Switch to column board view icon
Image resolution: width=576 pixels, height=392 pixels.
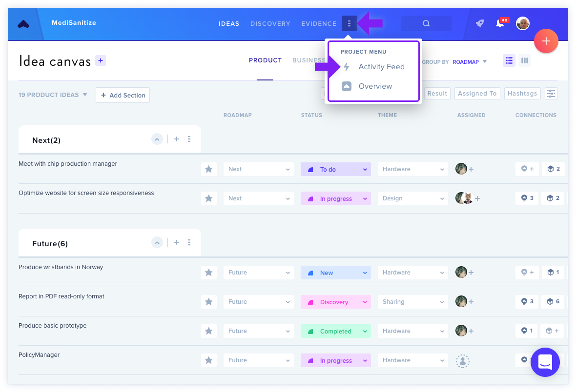tap(525, 60)
